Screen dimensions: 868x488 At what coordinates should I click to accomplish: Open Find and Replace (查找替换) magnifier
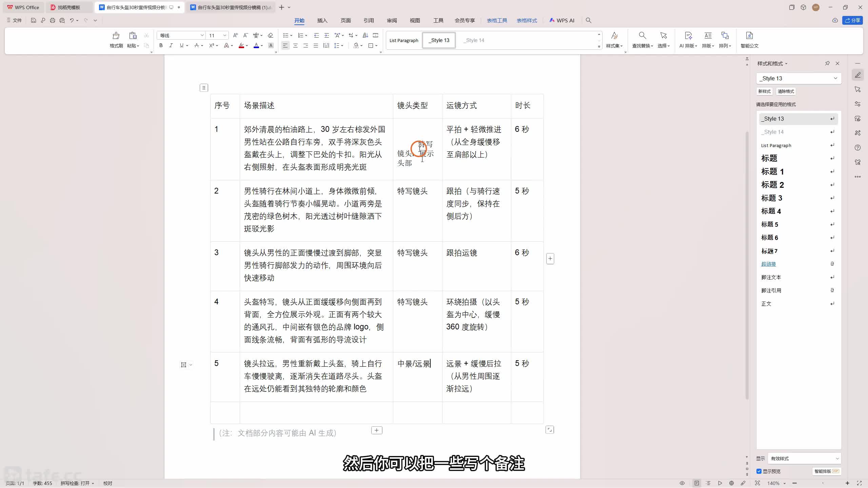[x=642, y=36]
